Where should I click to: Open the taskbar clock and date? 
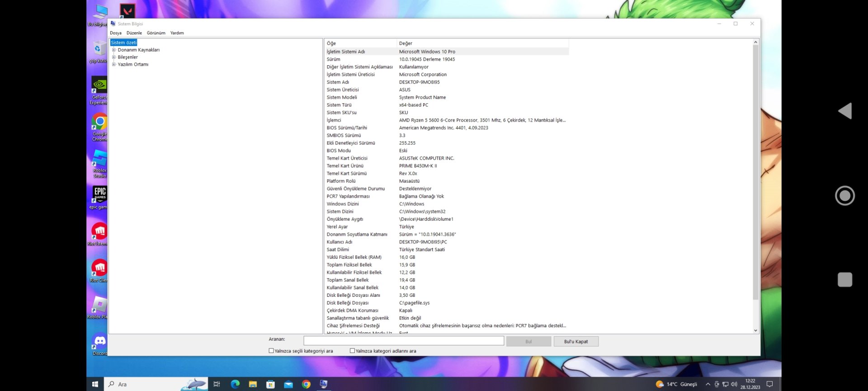[x=750, y=384]
